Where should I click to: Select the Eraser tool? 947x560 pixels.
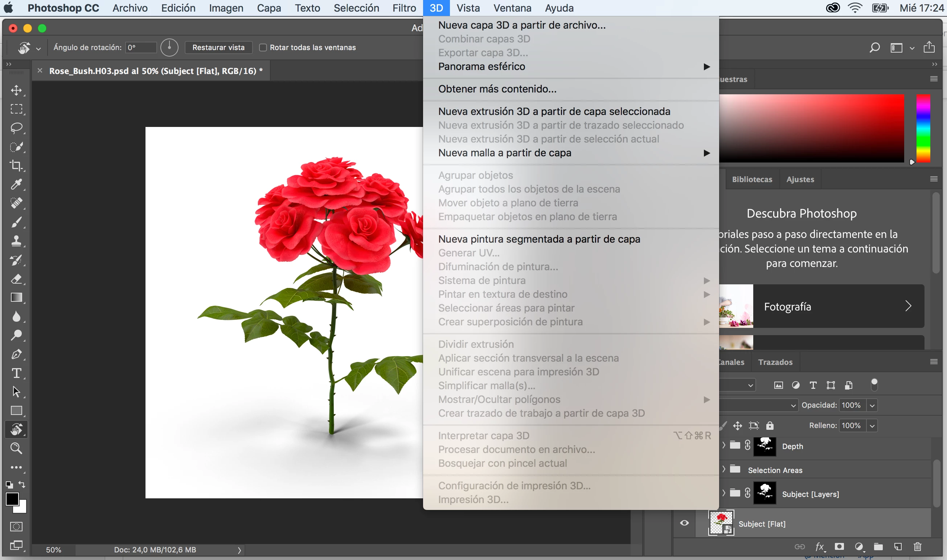[16, 279]
